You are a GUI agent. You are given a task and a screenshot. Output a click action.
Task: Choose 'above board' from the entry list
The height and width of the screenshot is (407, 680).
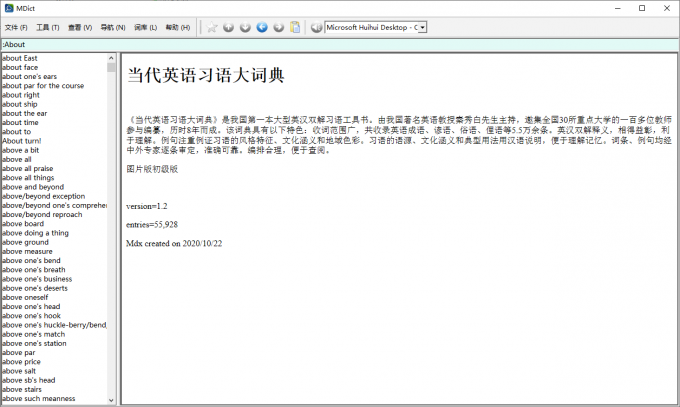23,224
